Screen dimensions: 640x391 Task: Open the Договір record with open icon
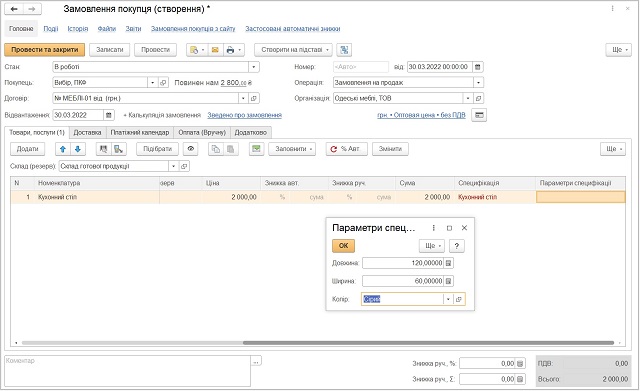pyautogui.click(x=254, y=98)
